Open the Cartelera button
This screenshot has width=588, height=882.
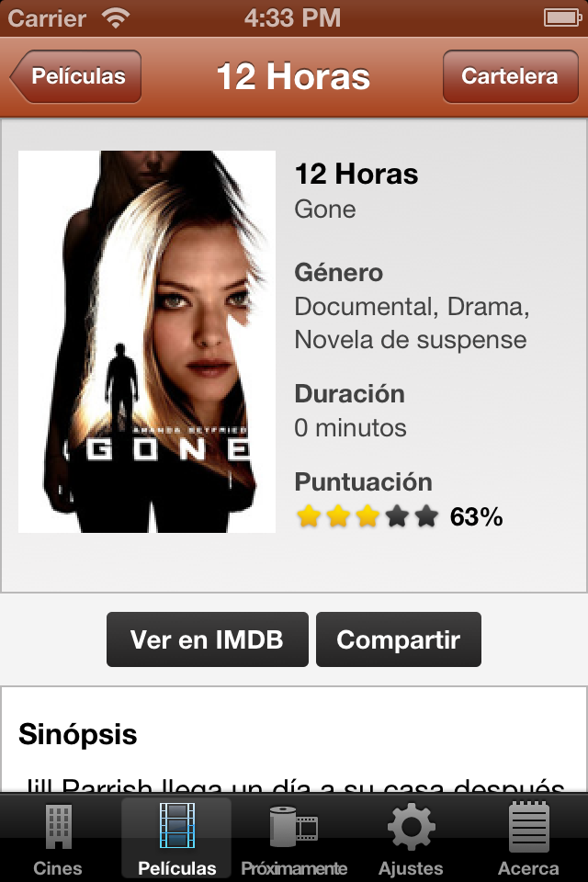[510, 76]
